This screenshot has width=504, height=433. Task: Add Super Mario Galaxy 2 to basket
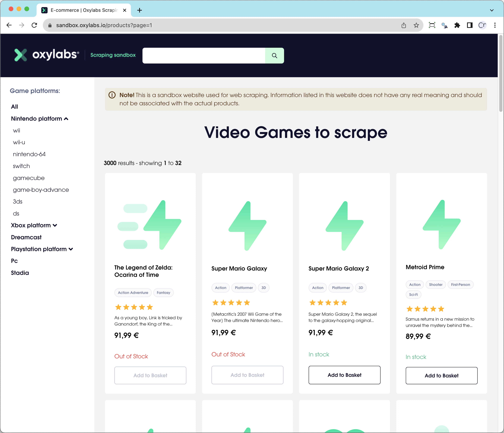[344, 375]
